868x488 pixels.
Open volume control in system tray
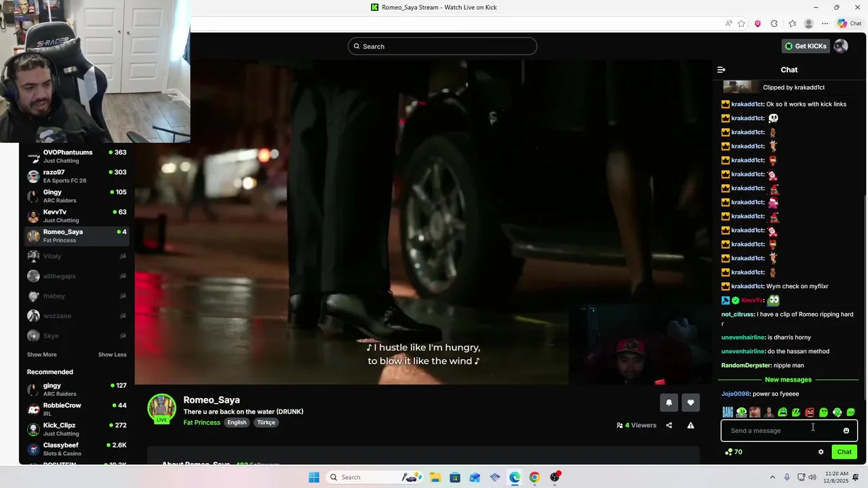click(812, 477)
